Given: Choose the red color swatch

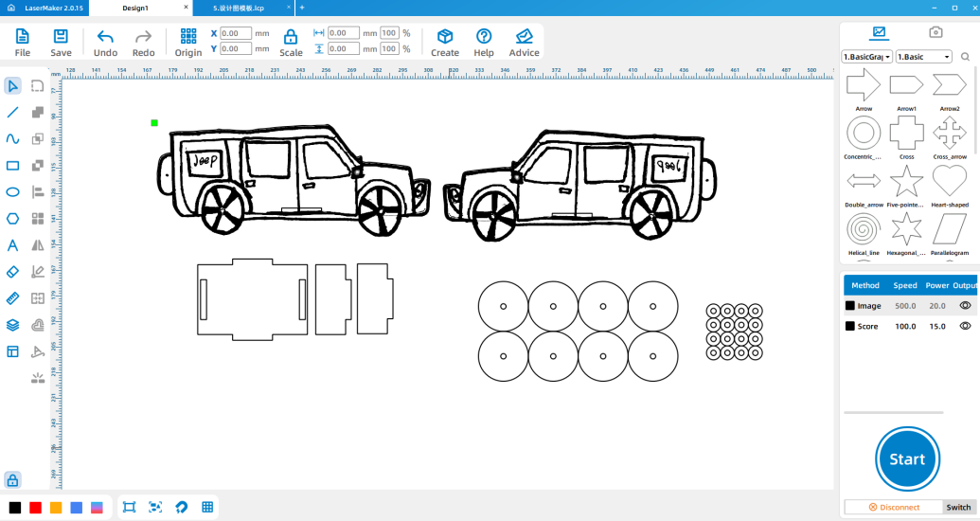Looking at the screenshot, I should tap(36, 507).
